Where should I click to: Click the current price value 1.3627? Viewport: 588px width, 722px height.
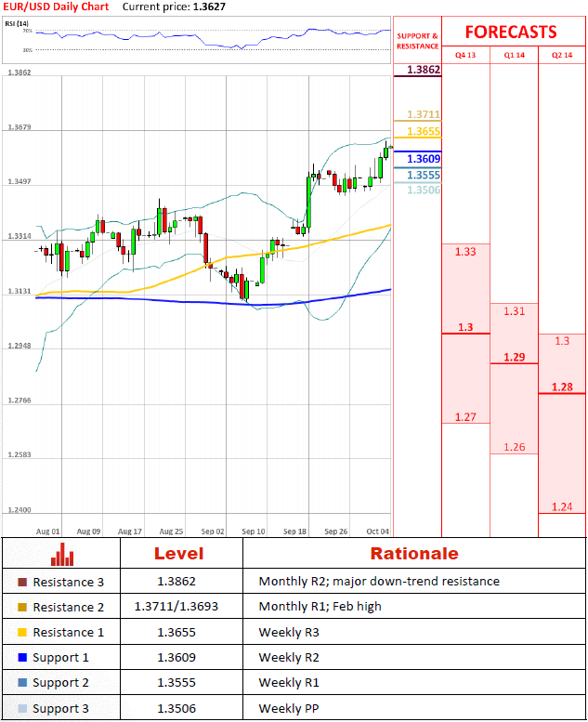209,7
